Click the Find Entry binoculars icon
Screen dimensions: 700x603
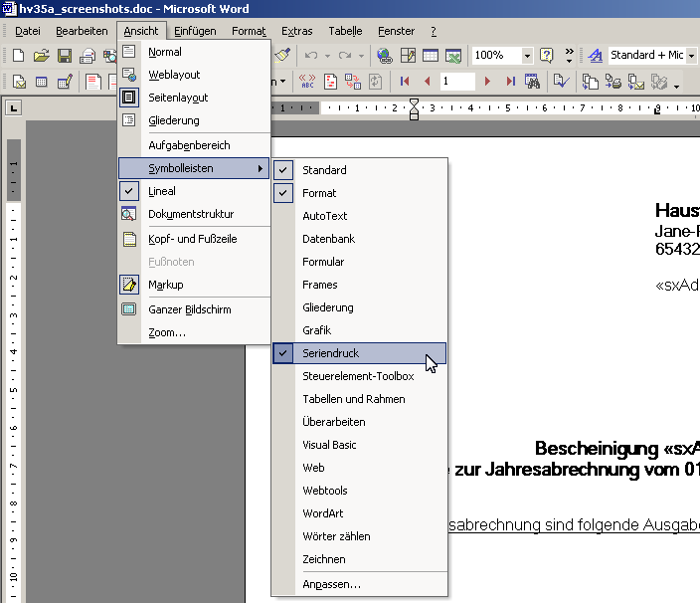click(532, 82)
